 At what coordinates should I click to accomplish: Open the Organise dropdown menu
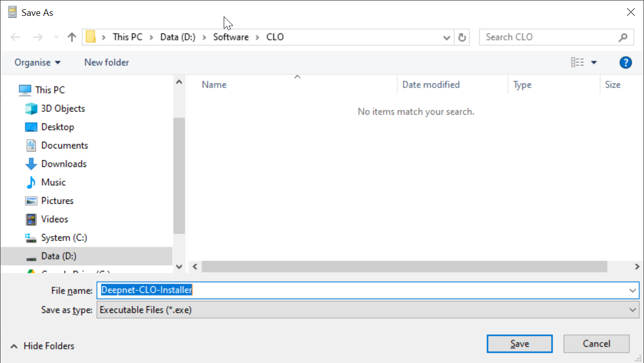click(x=37, y=62)
